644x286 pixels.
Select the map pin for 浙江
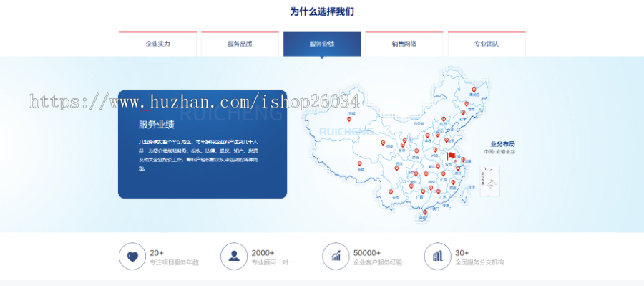[x=458, y=168]
